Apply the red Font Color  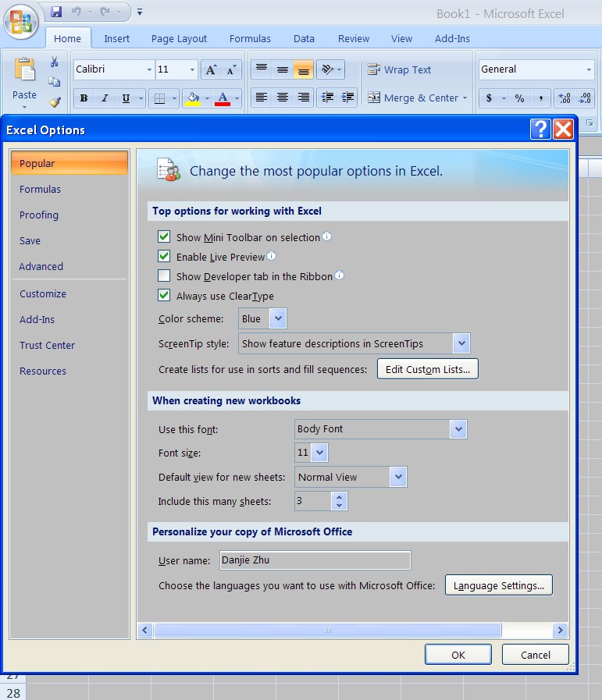[x=223, y=98]
